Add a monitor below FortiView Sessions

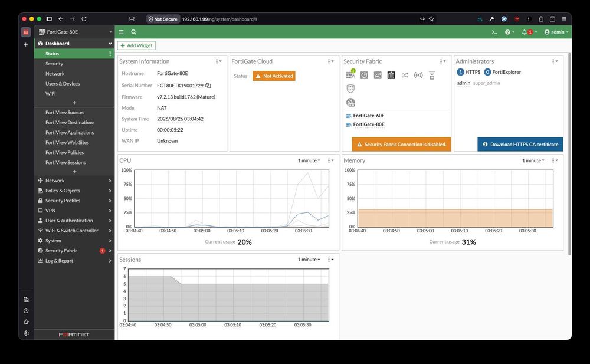(x=74, y=172)
